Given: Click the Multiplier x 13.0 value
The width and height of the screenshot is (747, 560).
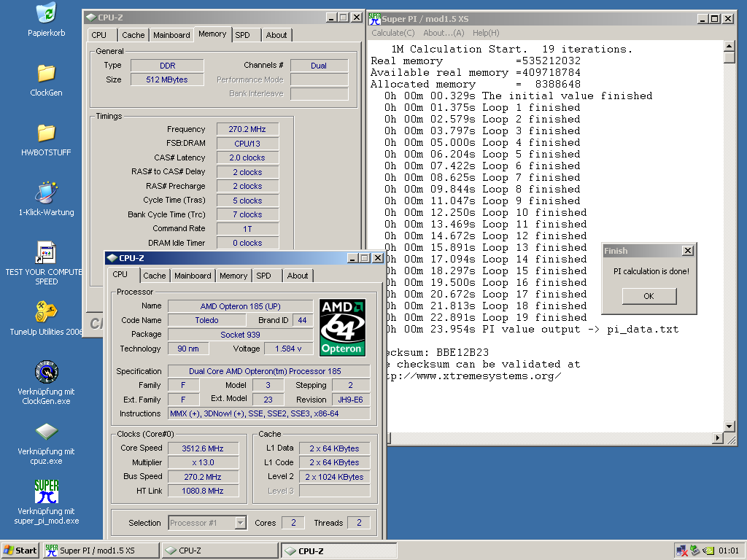Looking at the screenshot, I should click(203, 462).
